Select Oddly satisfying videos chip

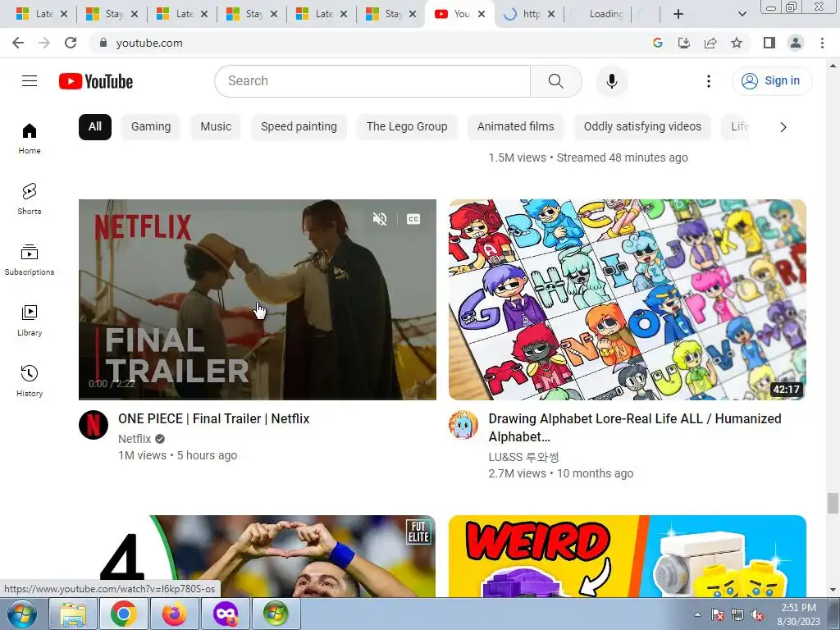tap(642, 127)
